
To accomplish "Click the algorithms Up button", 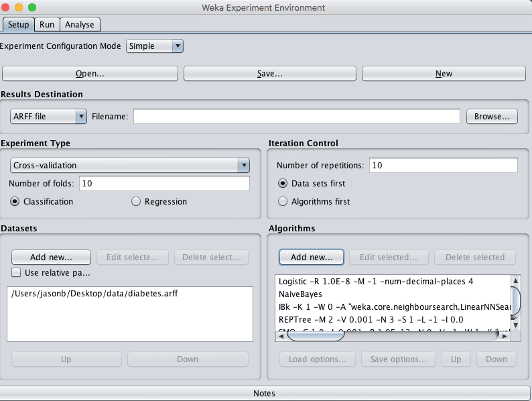I will pos(456,359).
